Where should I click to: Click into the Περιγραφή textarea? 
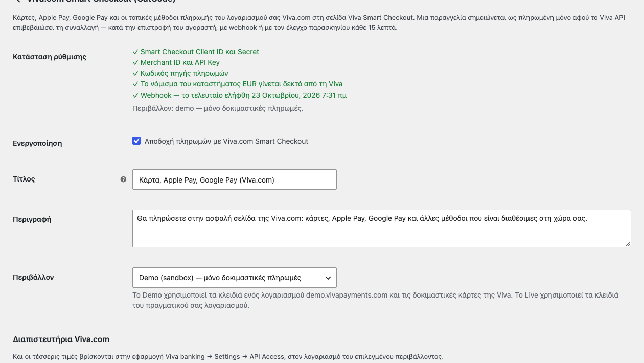tap(382, 229)
